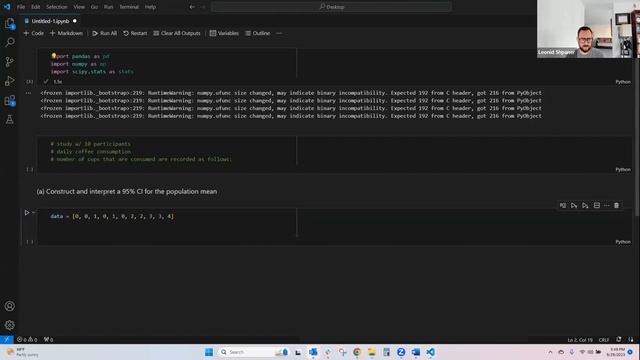The image size is (640, 360).
Task: Open the Terminal menu
Action: coord(129,7)
